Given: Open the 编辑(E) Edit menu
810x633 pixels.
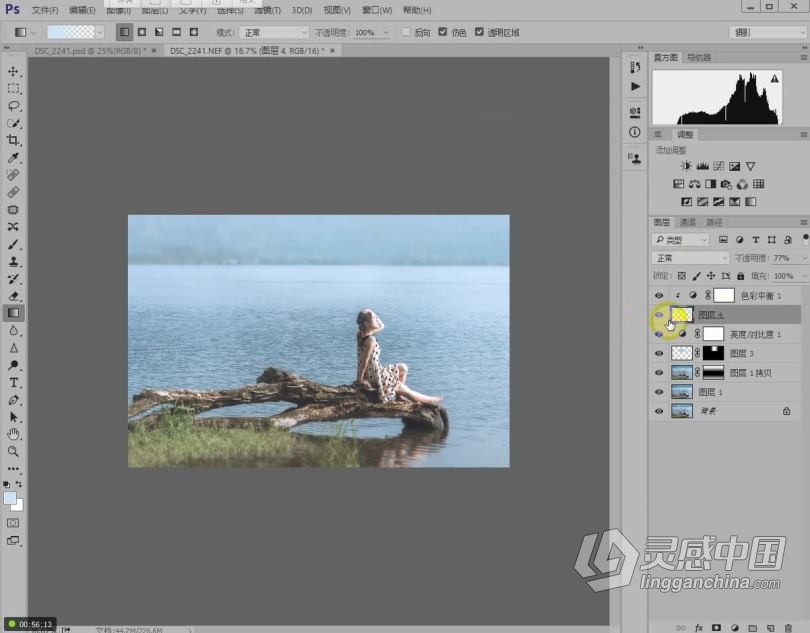Looking at the screenshot, I should pos(82,10).
